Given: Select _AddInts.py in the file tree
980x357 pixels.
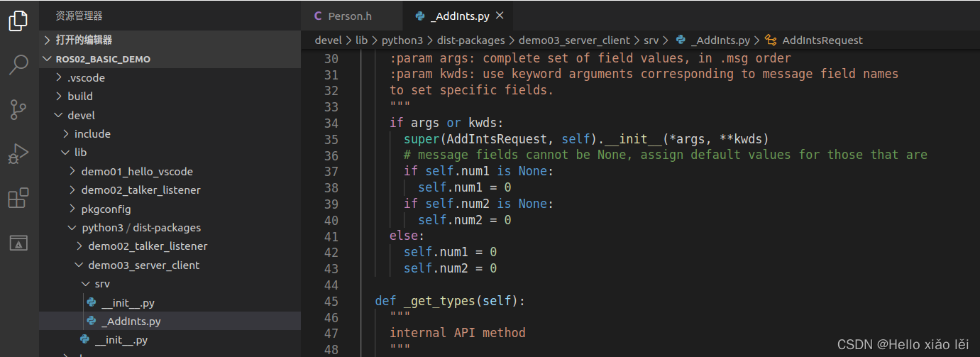Looking at the screenshot, I should click(x=170, y=321).
